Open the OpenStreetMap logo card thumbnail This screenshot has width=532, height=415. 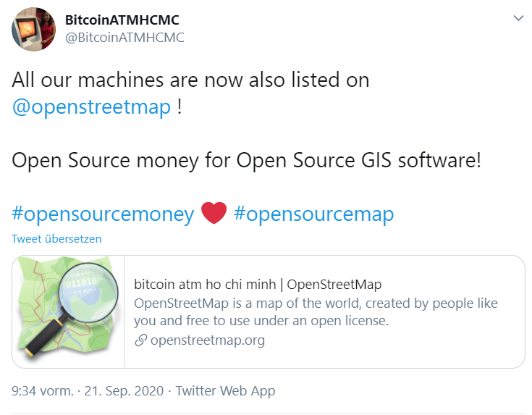tap(69, 311)
